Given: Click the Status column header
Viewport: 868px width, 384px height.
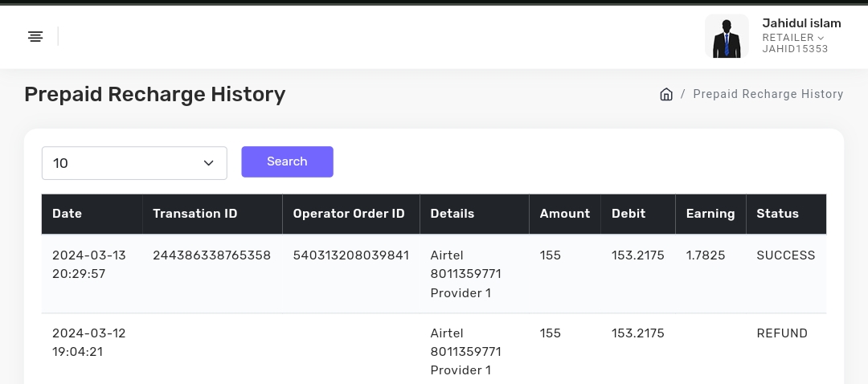Looking at the screenshot, I should (777, 214).
